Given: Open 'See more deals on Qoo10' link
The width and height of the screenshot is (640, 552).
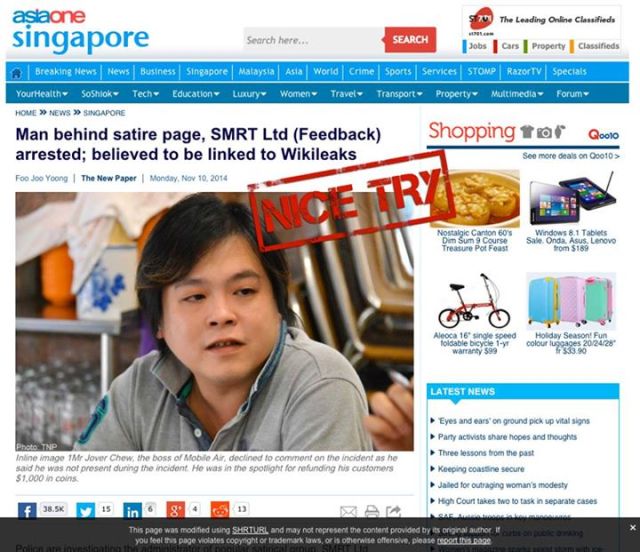Looking at the screenshot, I should [571, 156].
